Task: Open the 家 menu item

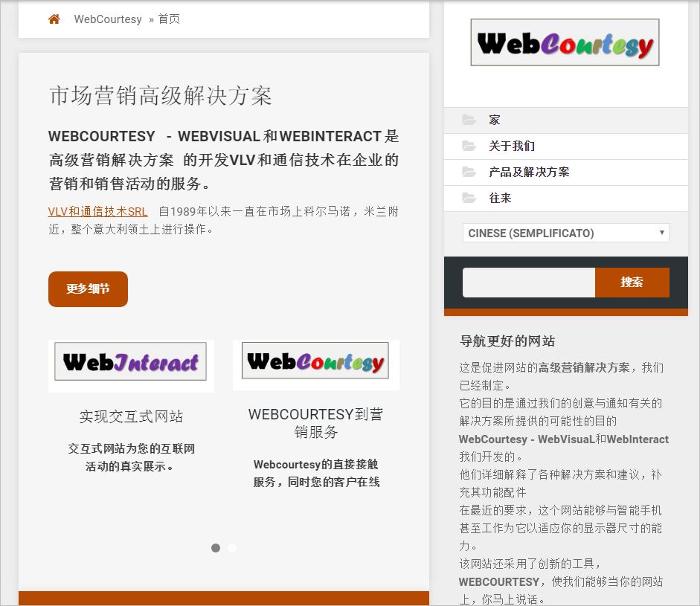Action: tap(565, 120)
